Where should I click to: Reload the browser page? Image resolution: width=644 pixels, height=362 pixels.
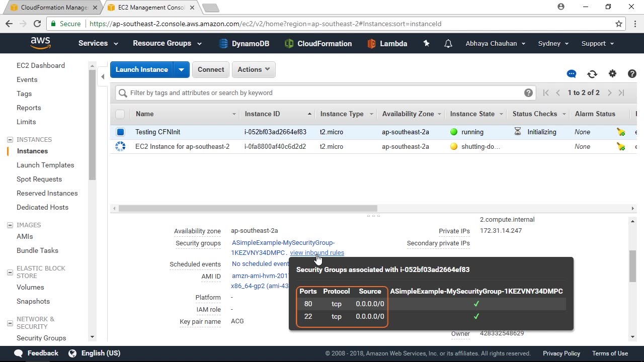coord(37,24)
